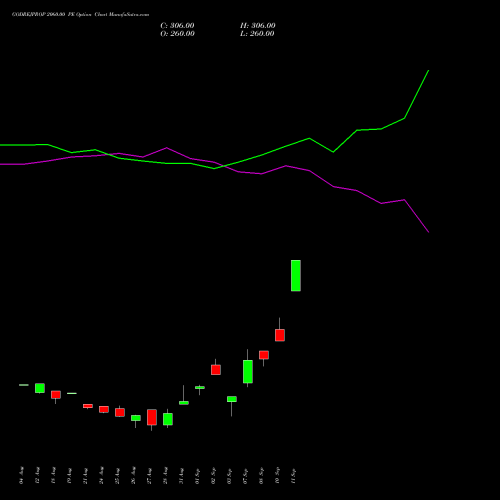The height and width of the screenshot is (500, 500).
Task: Click the open value O: 260.00
Action: click(x=177, y=34)
